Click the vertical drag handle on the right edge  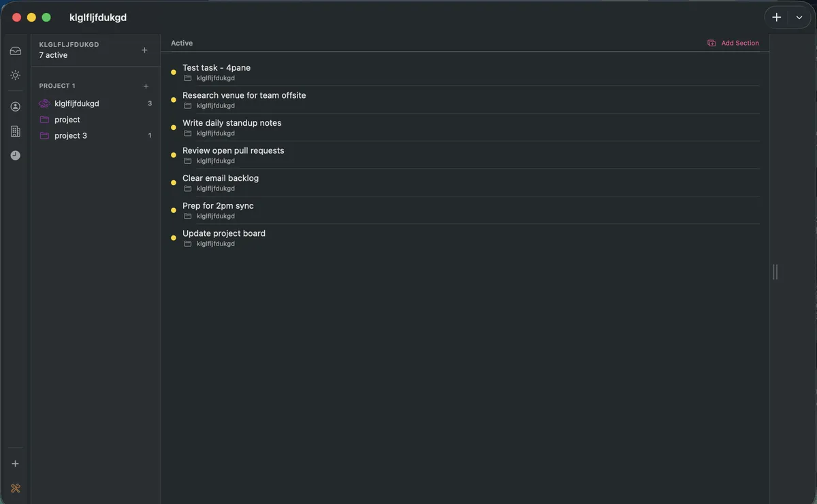tap(774, 271)
